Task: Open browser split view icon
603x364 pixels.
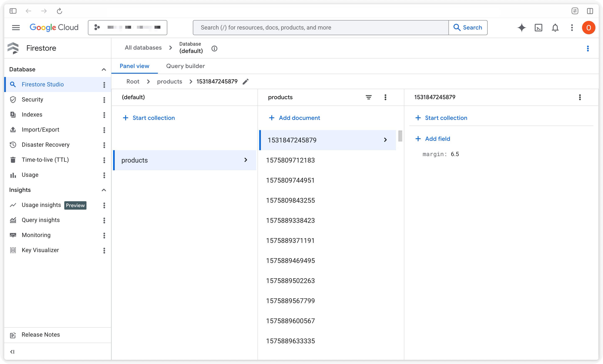Action: pos(590,11)
